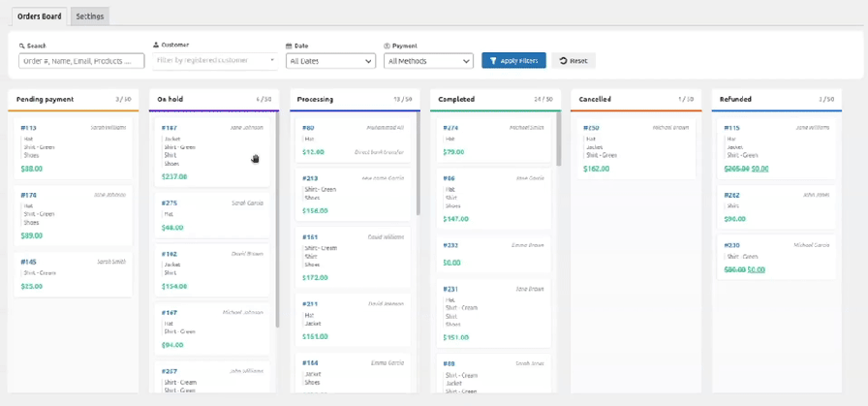Viewport: 868px width, 406px height.
Task: Click the $162.00 total in Cancelled
Action: coord(596,169)
